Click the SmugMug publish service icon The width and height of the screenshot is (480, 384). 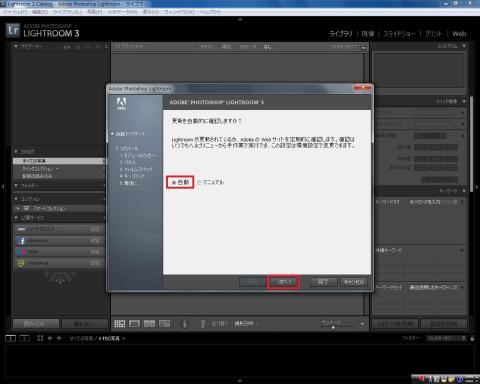(x=21, y=263)
